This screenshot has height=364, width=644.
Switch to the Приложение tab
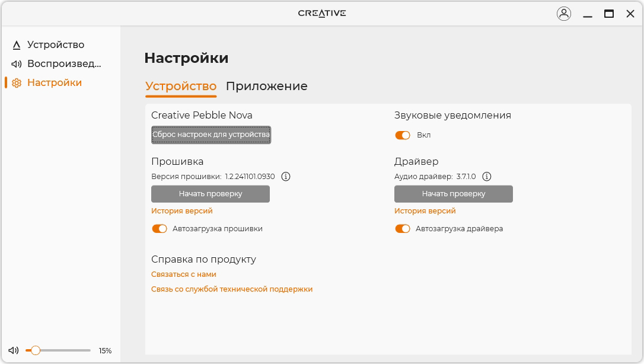point(266,87)
